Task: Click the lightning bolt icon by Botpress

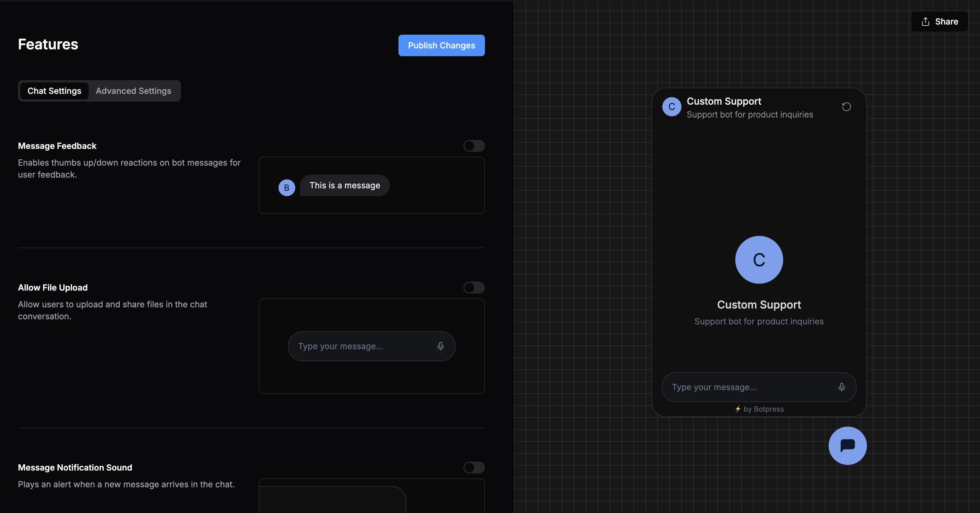Action: [x=738, y=409]
